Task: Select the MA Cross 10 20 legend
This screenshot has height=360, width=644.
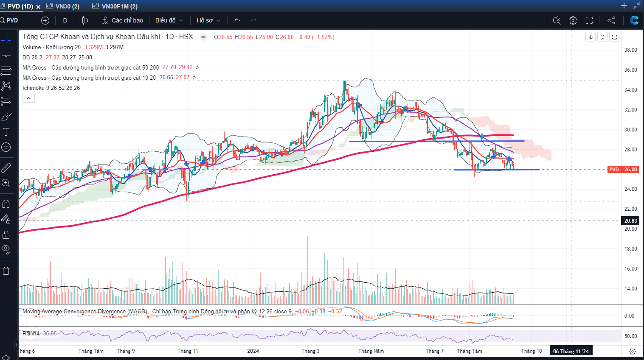Action: [x=89, y=78]
